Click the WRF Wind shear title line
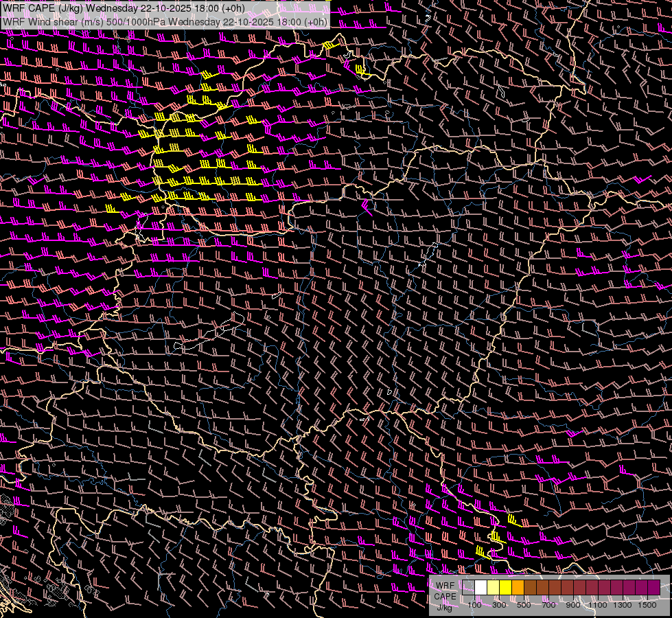 (165, 21)
